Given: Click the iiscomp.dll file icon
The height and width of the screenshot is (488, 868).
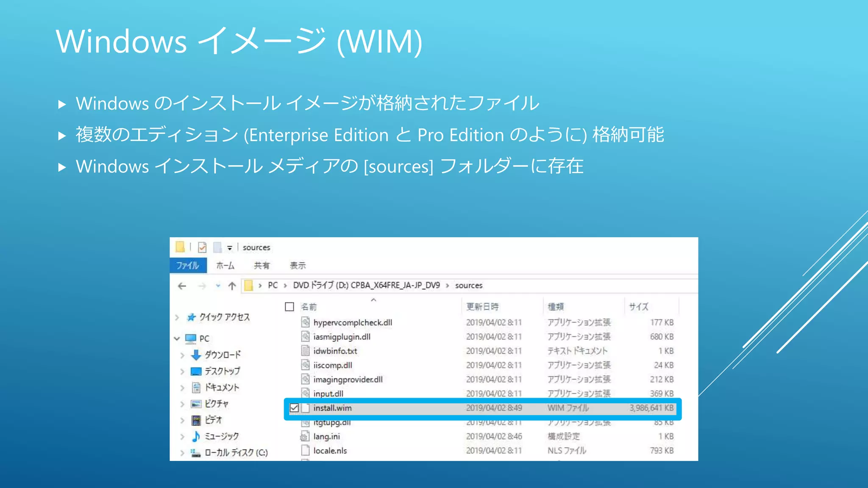Looking at the screenshot, I should (306, 365).
